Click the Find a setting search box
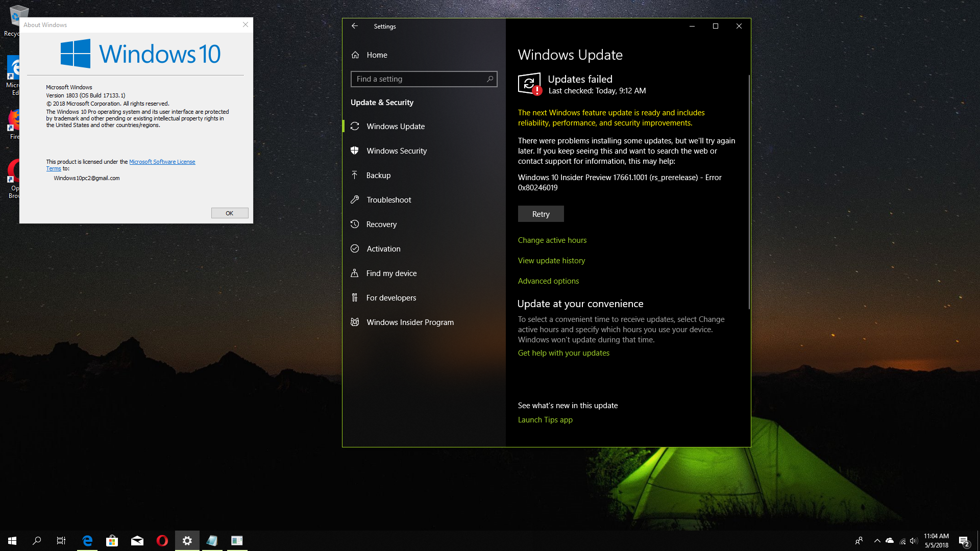 coord(424,79)
